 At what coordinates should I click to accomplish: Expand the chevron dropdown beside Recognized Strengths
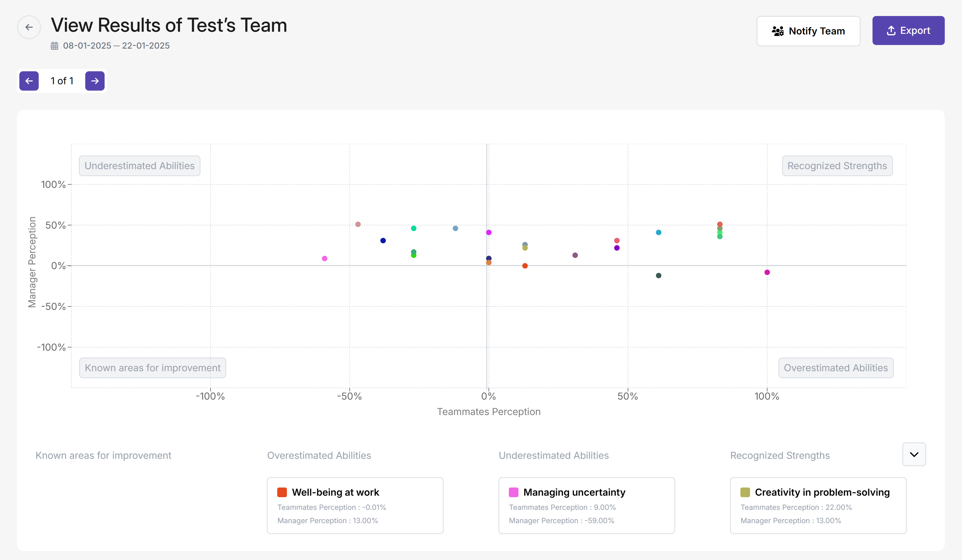click(x=914, y=454)
